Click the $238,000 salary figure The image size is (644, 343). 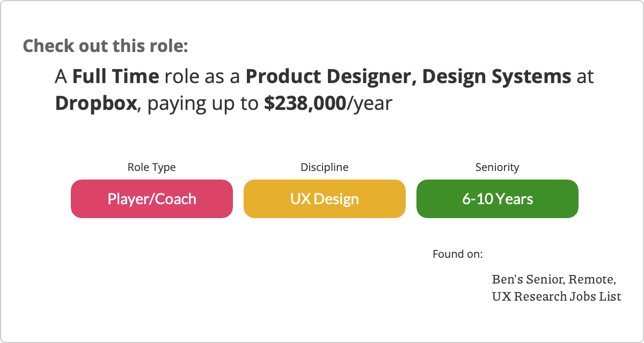point(304,103)
